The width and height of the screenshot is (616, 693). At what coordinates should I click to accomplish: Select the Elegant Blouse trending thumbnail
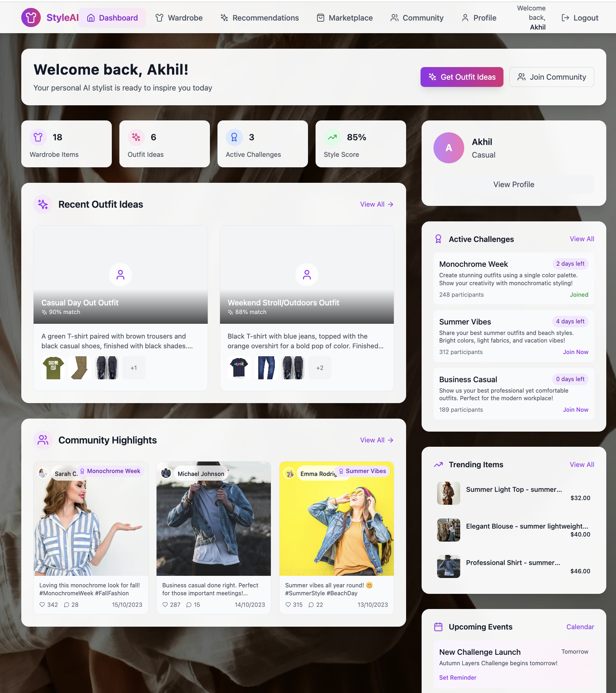coord(448,530)
